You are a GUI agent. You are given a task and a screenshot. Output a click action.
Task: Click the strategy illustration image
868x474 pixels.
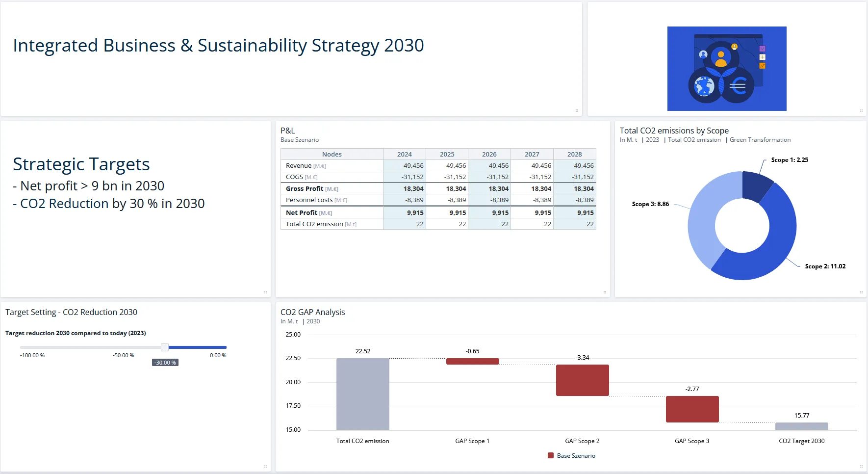[x=727, y=69]
